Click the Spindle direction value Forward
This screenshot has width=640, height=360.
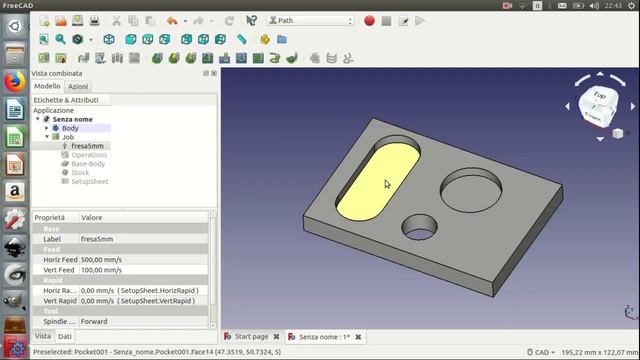coord(144,321)
